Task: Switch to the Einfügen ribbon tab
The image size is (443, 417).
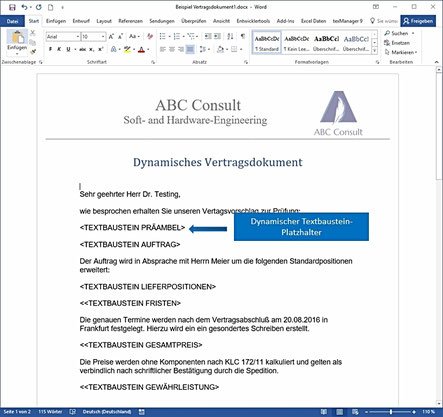Action: click(56, 21)
